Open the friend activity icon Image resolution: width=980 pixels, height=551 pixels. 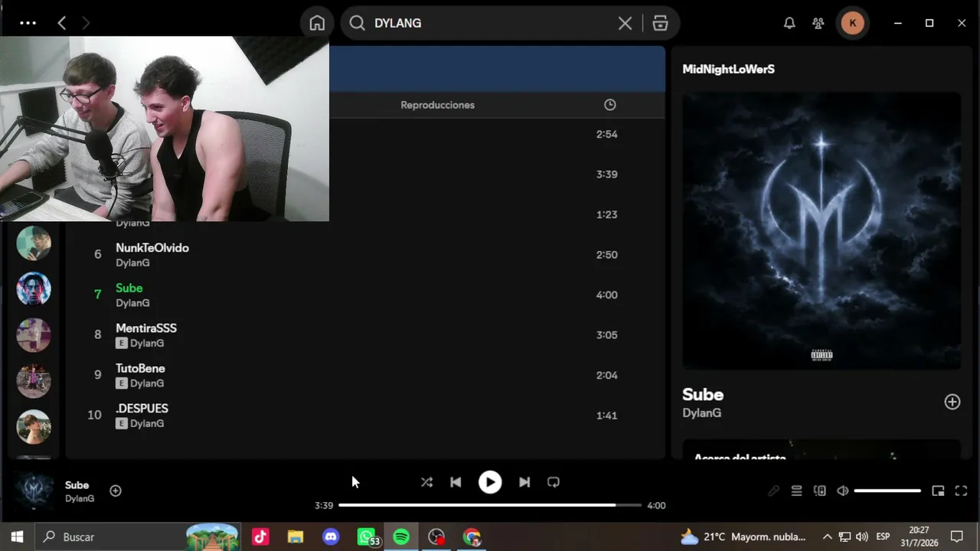818,23
